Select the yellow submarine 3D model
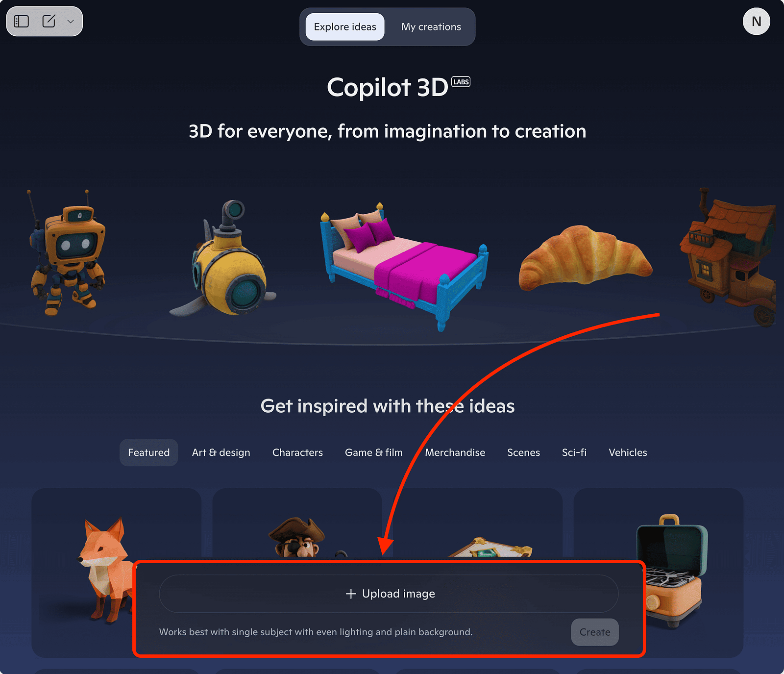The height and width of the screenshot is (674, 784). 224,259
